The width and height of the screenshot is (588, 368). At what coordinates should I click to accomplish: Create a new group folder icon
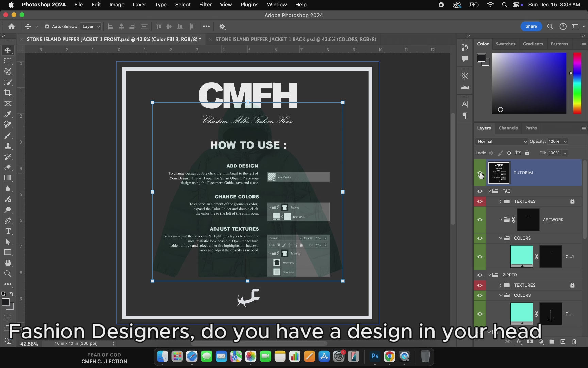tap(552, 341)
